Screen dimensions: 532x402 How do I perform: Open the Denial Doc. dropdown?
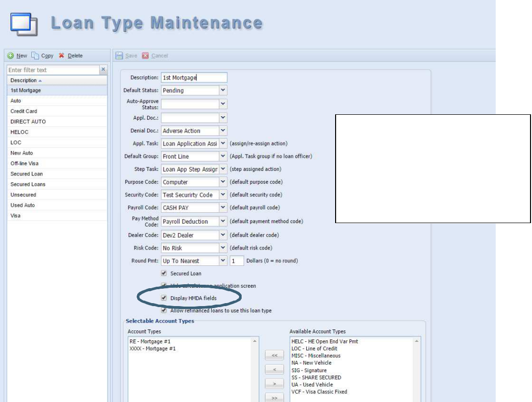point(223,131)
